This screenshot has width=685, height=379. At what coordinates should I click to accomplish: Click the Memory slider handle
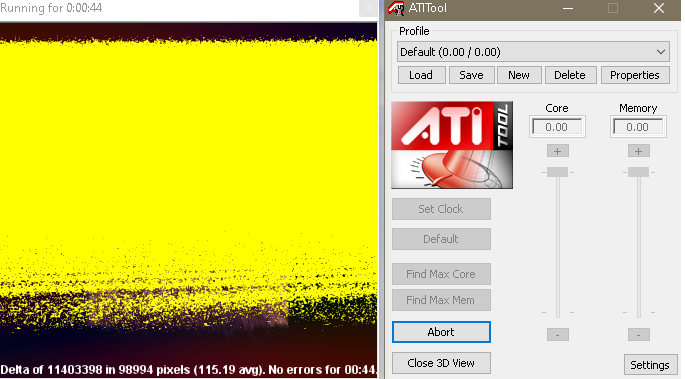pyautogui.click(x=639, y=172)
